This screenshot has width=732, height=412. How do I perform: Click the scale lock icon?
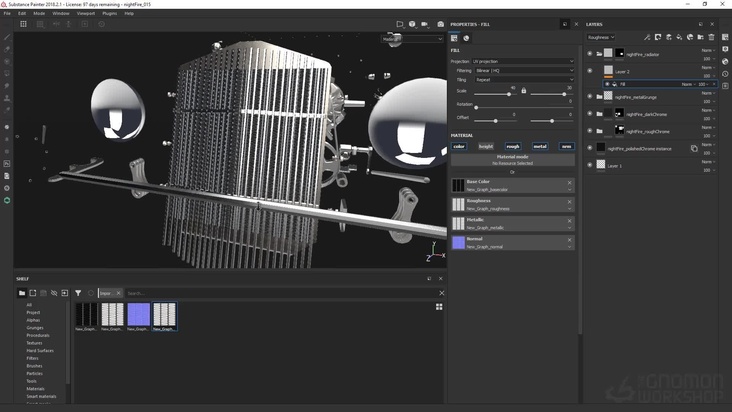pyautogui.click(x=523, y=91)
